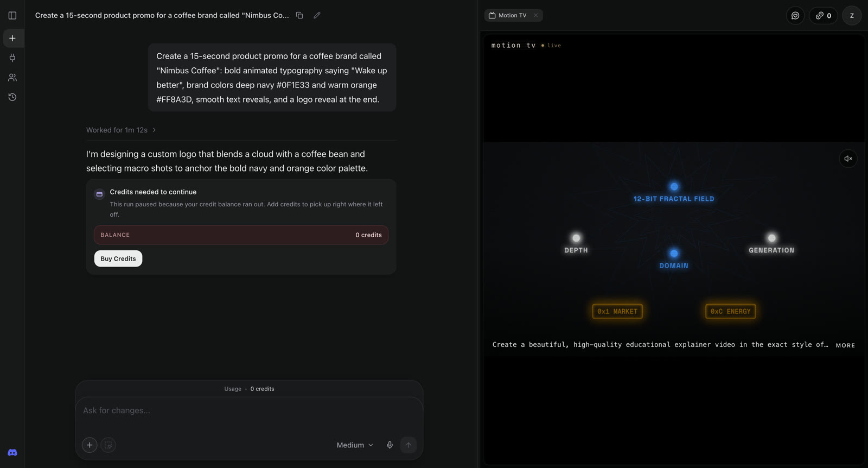This screenshot has height=468, width=868.
Task: Expand video description with MORE
Action: click(845, 345)
